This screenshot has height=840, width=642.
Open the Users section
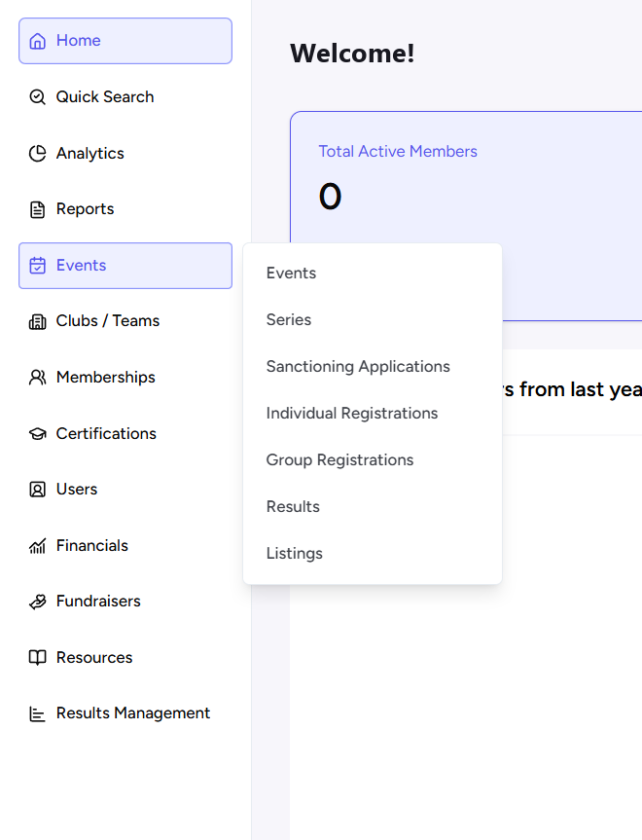tap(125, 489)
